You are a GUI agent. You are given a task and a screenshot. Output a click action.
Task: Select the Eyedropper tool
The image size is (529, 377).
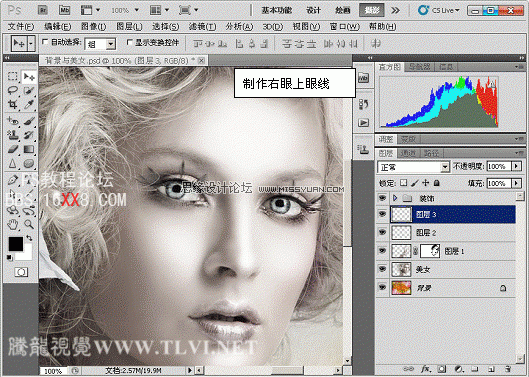[x=29, y=105]
